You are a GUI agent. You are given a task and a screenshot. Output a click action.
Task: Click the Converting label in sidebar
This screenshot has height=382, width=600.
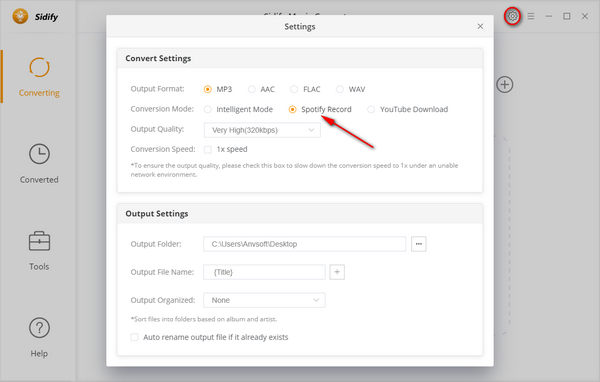point(39,93)
